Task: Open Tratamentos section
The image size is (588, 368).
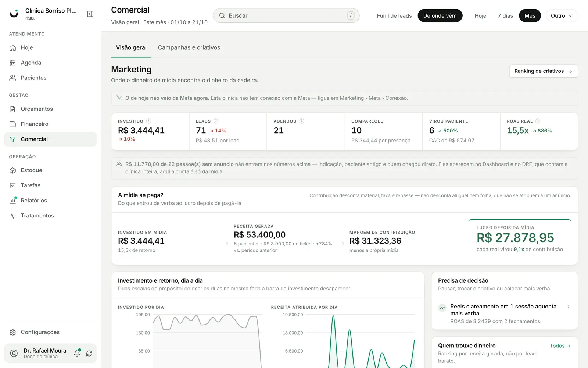Action: pos(50,216)
